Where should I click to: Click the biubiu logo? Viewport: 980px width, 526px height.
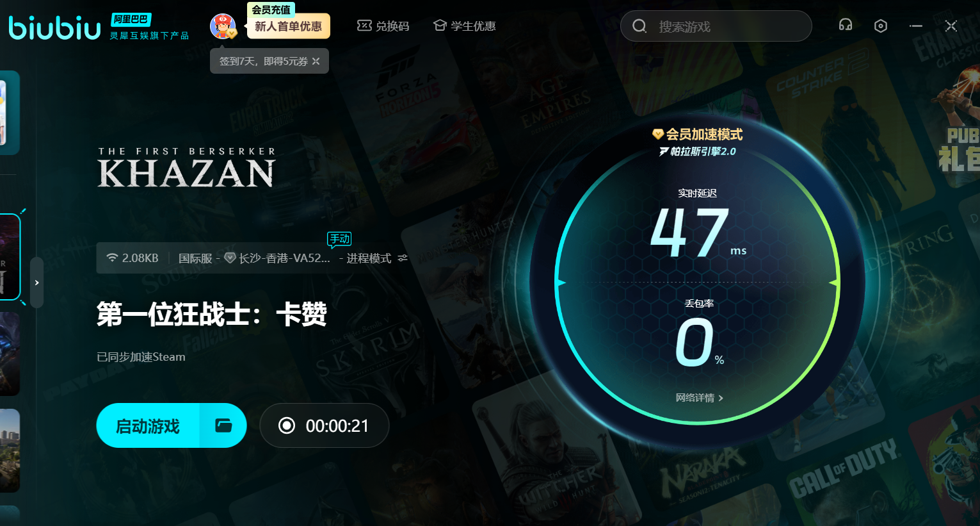pyautogui.click(x=55, y=28)
